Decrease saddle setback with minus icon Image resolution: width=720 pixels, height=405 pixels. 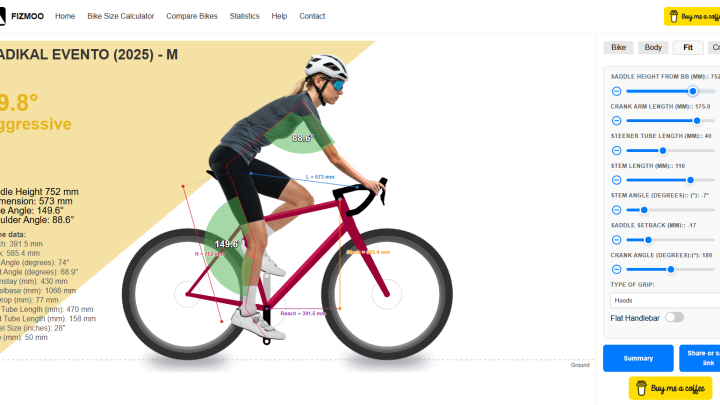(x=616, y=240)
